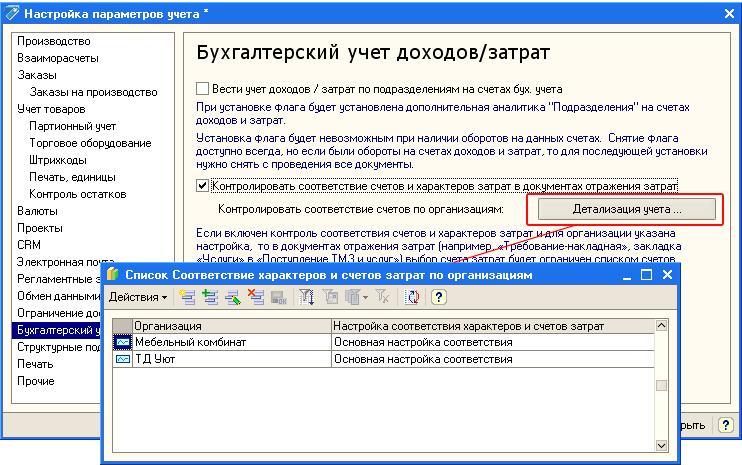Open Help with the question mark toolbar icon
The width and height of the screenshot is (742, 465).
438,297
